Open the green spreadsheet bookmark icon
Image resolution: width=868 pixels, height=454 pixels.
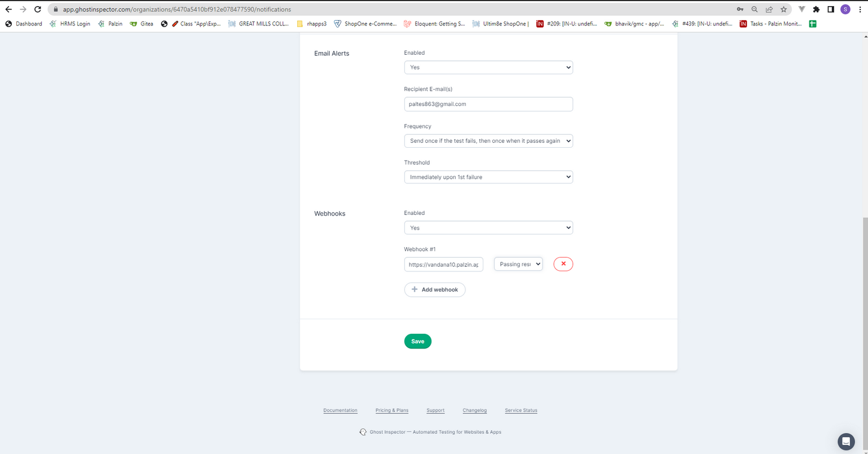click(813, 24)
